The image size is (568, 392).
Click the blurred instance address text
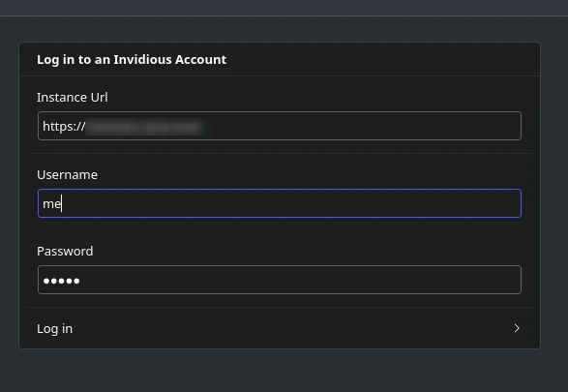[144, 127]
